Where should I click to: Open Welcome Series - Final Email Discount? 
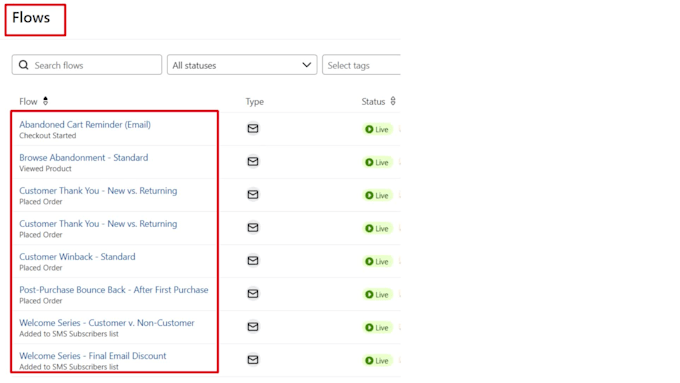[93, 356]
